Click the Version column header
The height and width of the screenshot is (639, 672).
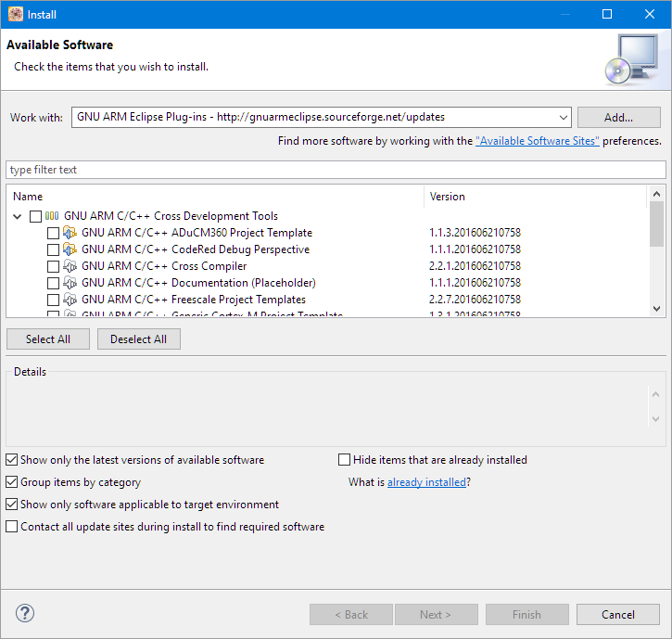pos(535,197)
